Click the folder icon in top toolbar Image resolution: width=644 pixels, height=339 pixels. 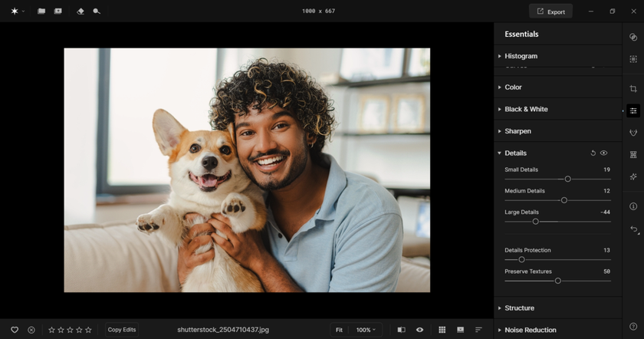pos(41,12)
